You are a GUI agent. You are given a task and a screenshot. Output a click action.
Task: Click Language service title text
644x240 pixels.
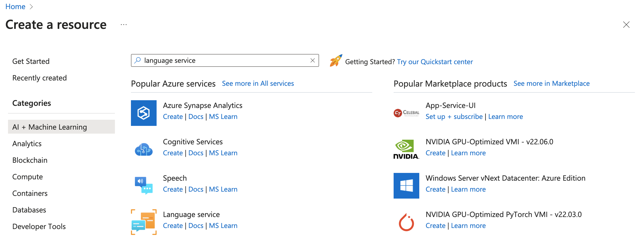(x=191, y=214)
